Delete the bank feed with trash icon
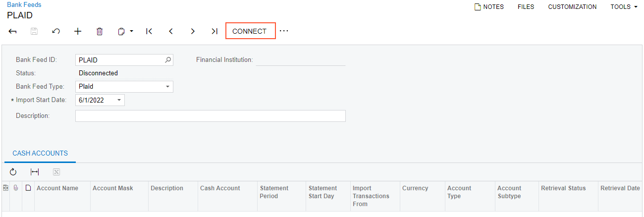The height and width of the screenshot is (217, 644). click(x=100, y=31)
